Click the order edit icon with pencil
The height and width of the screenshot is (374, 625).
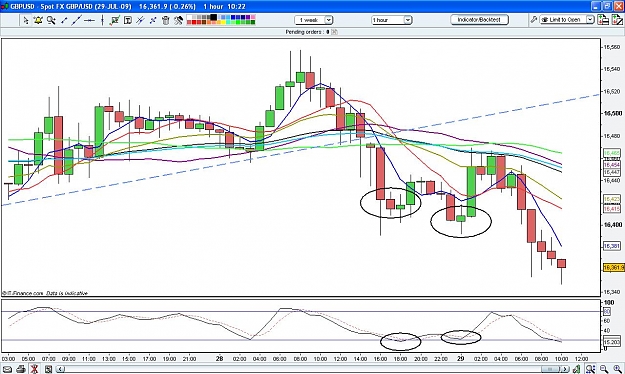[x=617, y=20]
